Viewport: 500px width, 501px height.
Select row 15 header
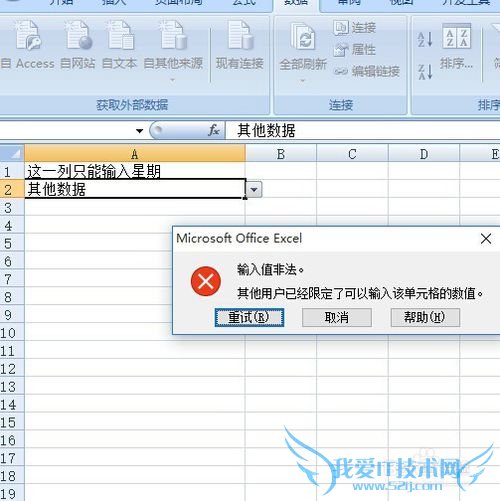(x=12, y=422)
